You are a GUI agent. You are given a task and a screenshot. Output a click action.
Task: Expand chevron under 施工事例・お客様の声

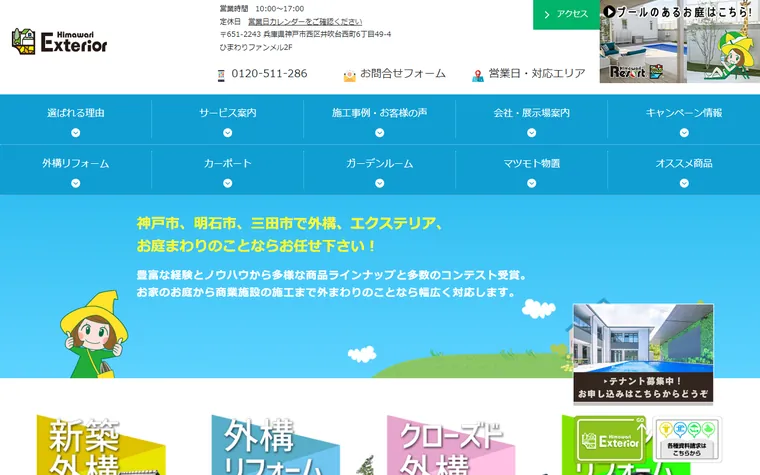pyautogui.click(x=380, y=133)
